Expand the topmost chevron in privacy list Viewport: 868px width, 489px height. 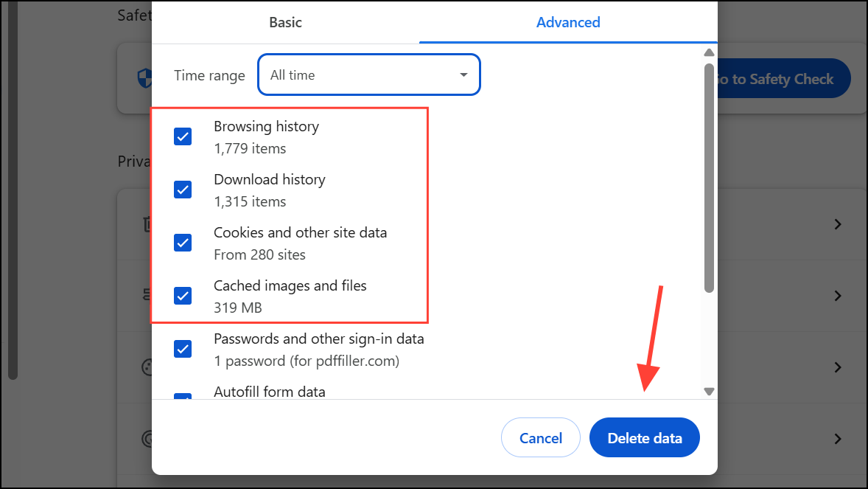(837, 224)
